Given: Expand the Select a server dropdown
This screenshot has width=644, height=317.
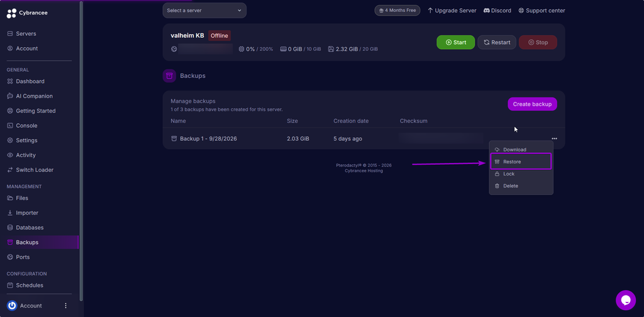Looking at the screenshot, I should point(204,10).
